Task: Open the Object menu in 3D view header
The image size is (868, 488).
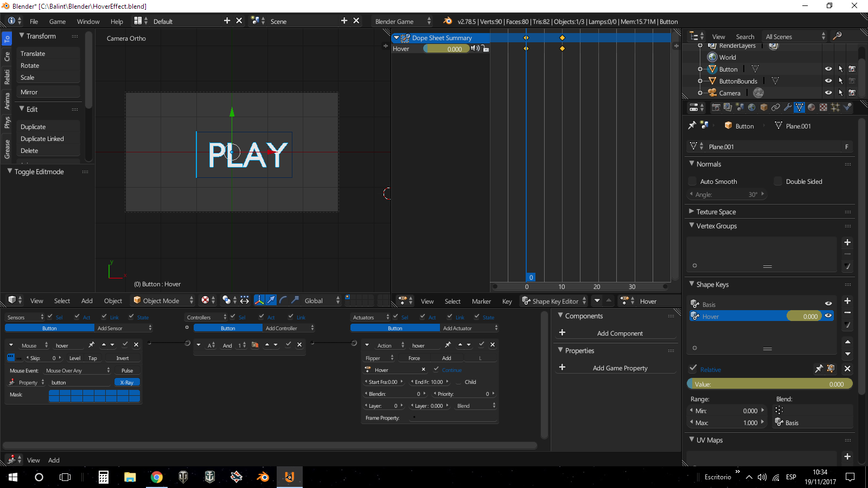Action: [113, 300]
